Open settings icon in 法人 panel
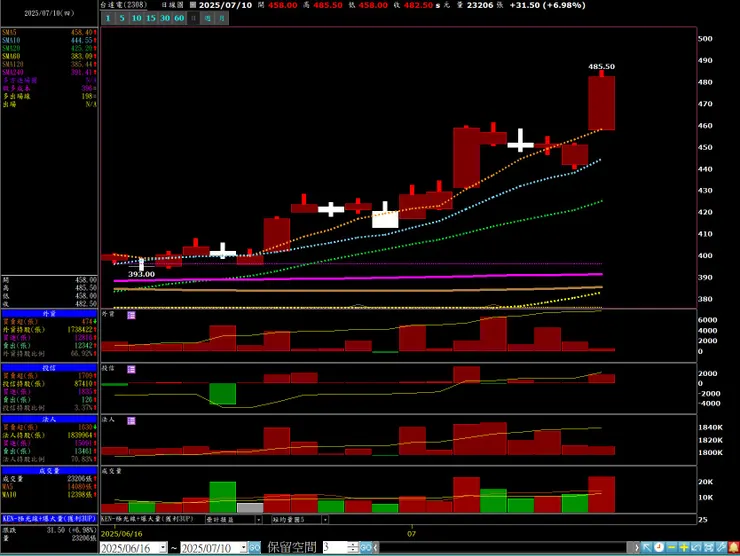740x556 pixels. [131, 421]
